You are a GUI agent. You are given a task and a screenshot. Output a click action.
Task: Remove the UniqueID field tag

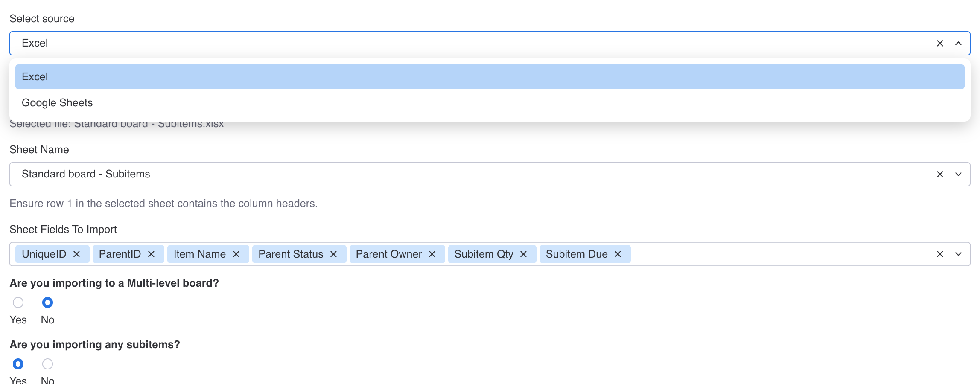coord(77,254)
